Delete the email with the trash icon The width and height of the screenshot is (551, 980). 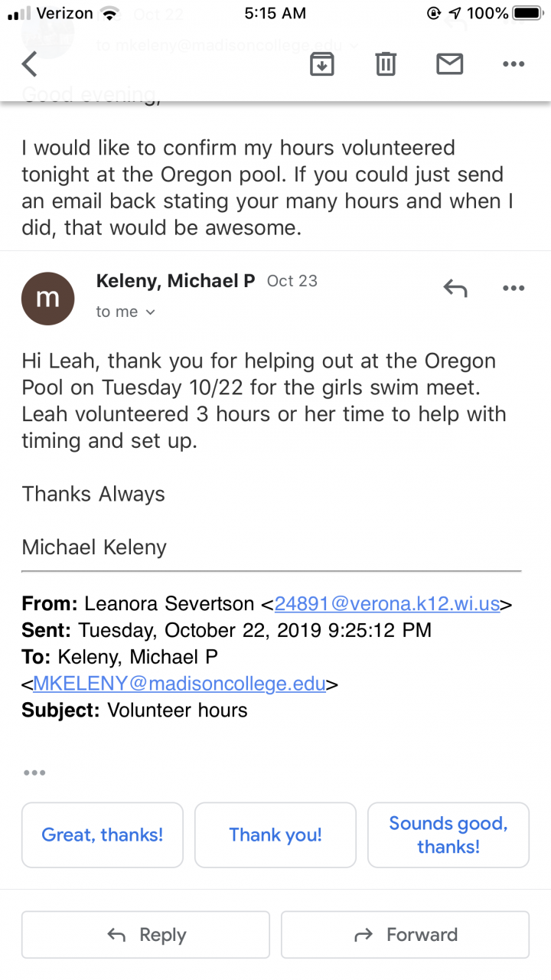pyautogui.click(x=386, y=64)
